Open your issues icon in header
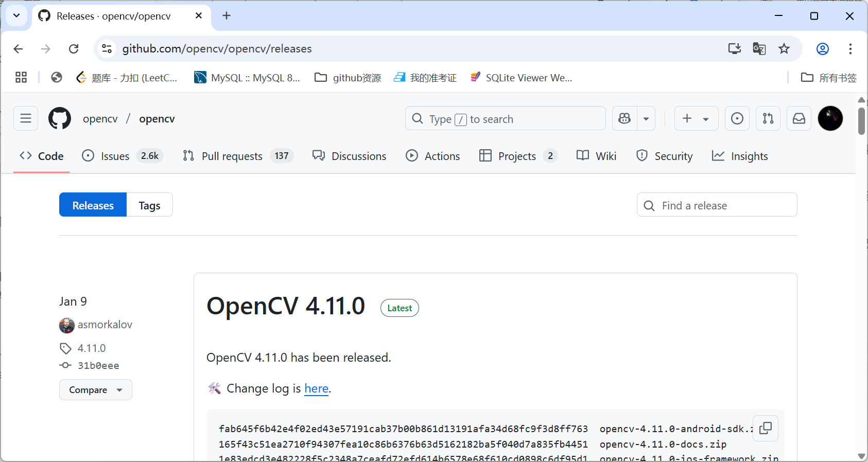Screen dimensions: 868x462 point(737,119)
